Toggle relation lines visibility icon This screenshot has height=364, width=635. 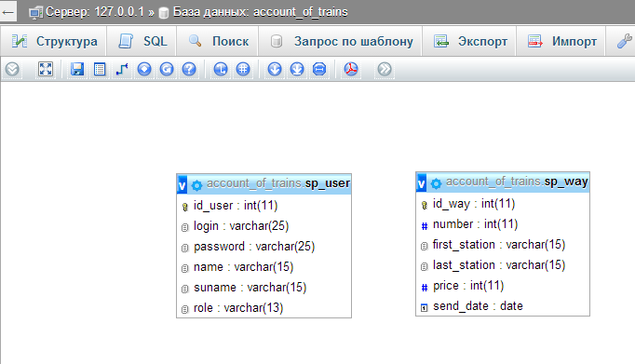point(319,69)
